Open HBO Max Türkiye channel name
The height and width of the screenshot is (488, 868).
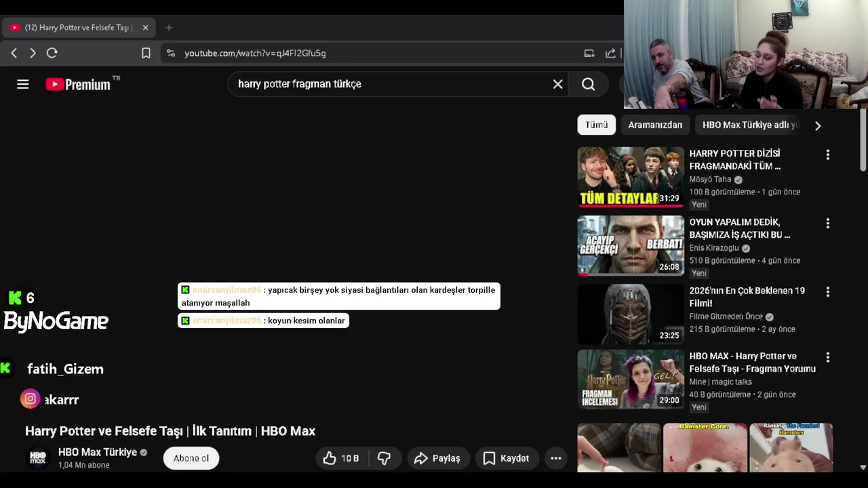click(98, 452)
